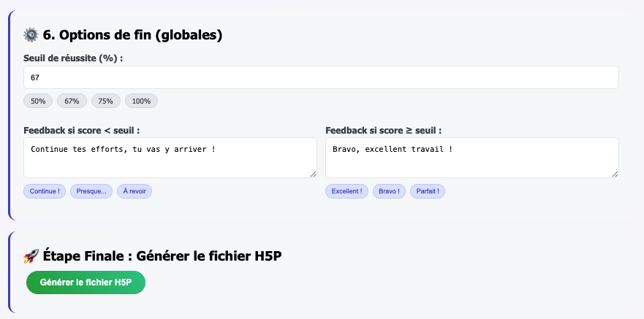Viewport: 644px width, 319px height.
Task: Click the feedback below-threshold text area
Action: [170, 157]
